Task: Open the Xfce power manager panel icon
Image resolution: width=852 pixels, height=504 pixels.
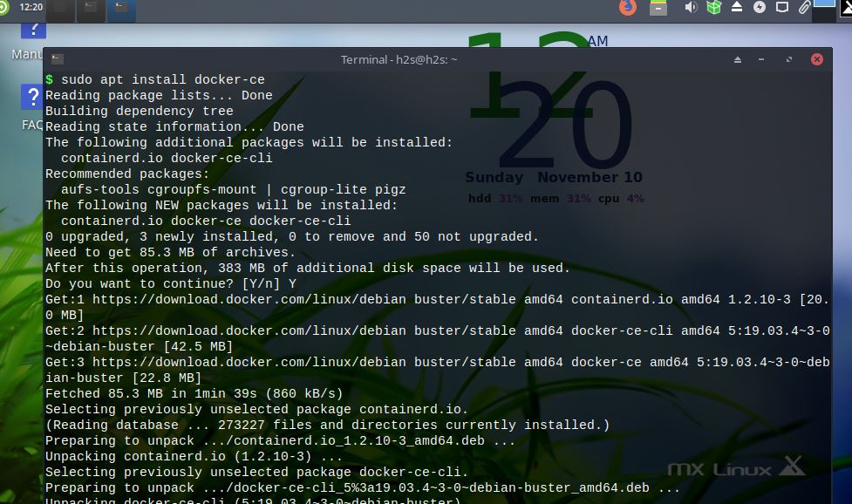Action: click(x=761, y=9)
